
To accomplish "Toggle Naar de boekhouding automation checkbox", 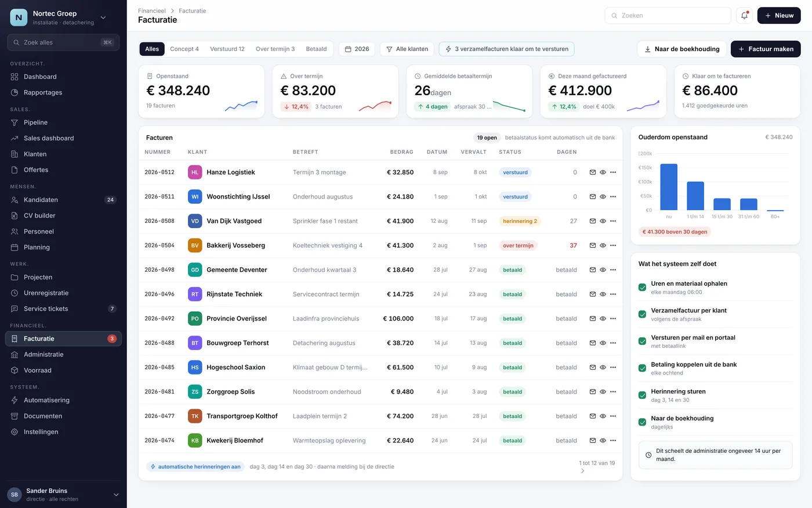I will coord(642,422).
